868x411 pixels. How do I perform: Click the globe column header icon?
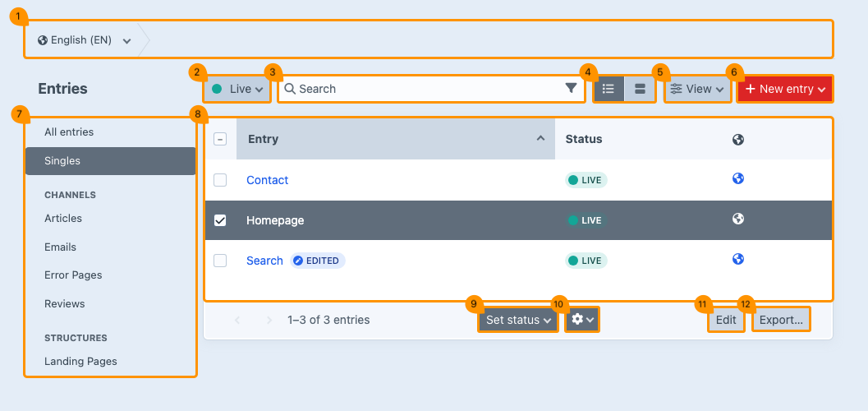pyautogui.click(x=737, y=140)
